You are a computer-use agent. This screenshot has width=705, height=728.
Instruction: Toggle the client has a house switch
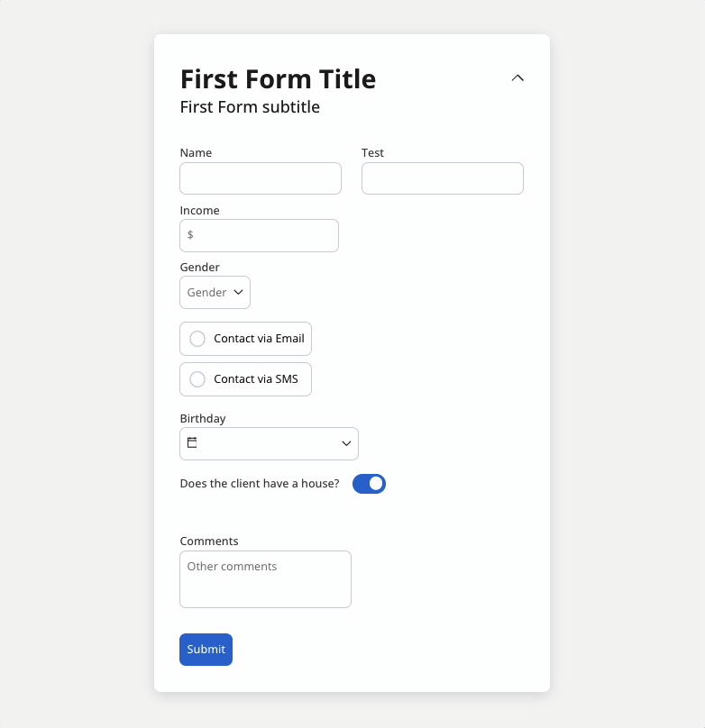[369, 484]
